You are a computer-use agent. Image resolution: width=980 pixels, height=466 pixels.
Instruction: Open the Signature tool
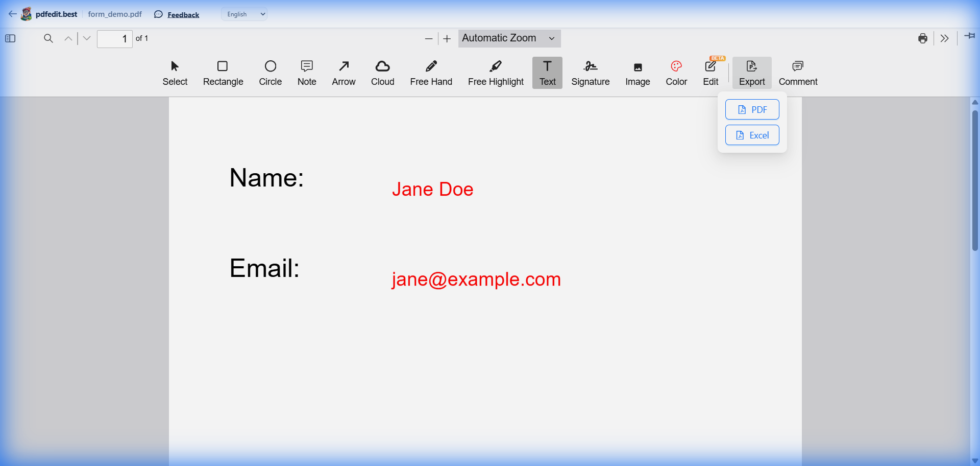coord(591,73)
